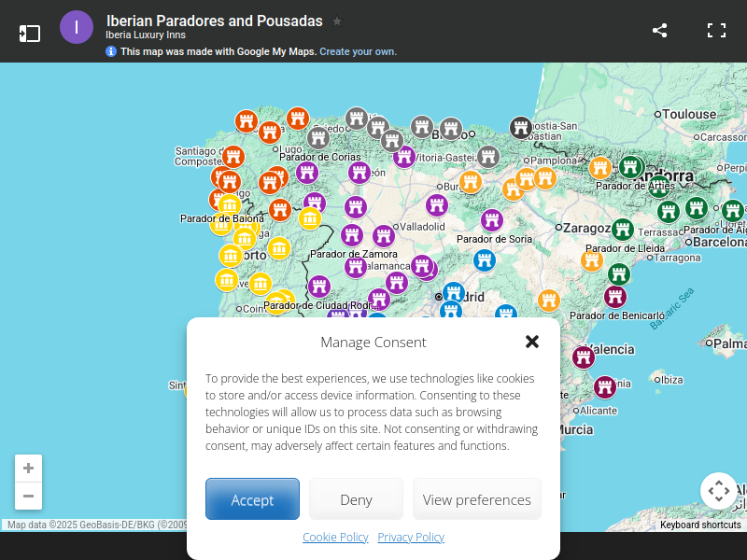Accept cookie consent
747x560 pixels.
pyautogui.click(x=252, y=499)
